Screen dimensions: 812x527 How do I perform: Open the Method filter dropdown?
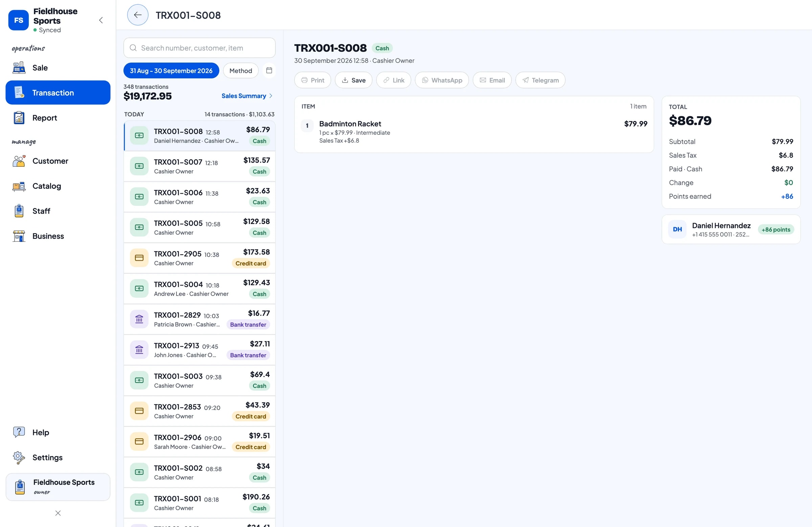241,71
